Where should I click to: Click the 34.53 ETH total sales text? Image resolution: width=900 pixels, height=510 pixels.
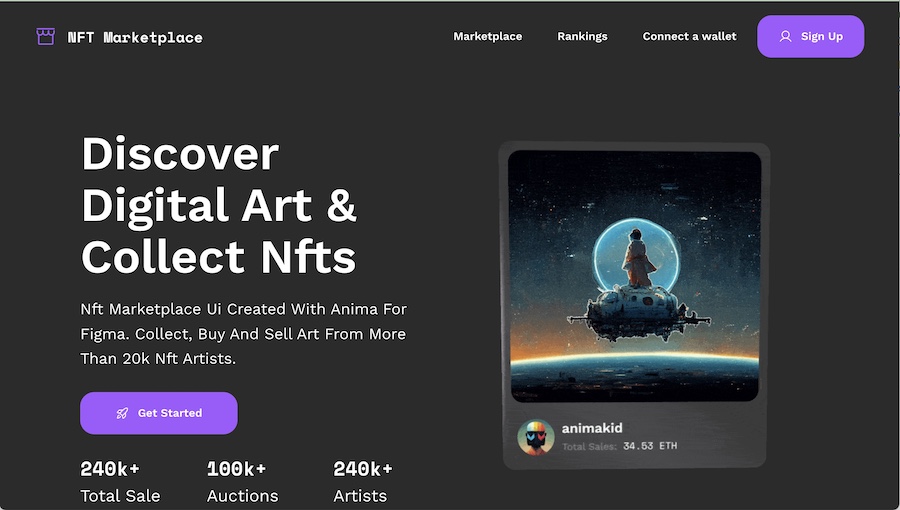pos(650,446)
